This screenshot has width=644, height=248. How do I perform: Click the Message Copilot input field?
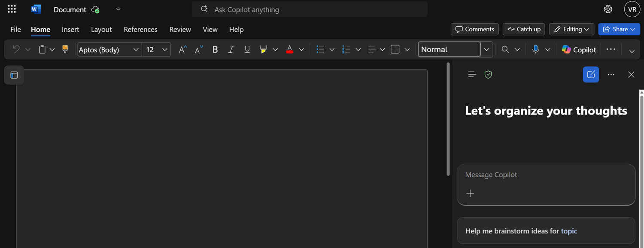click(x=545, y=175)
